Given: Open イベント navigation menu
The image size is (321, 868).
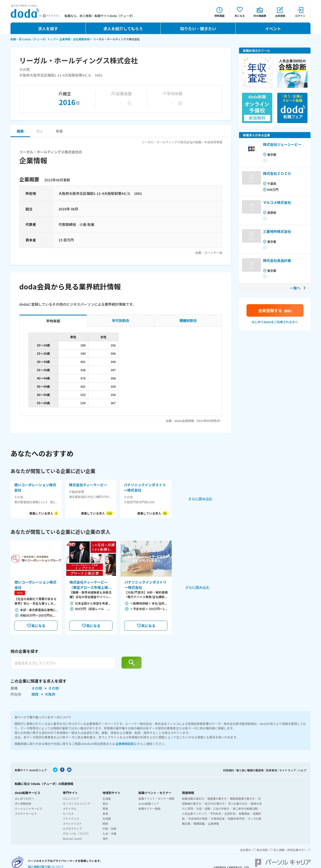Looking at the screenshot, I should tap(273, 29).
